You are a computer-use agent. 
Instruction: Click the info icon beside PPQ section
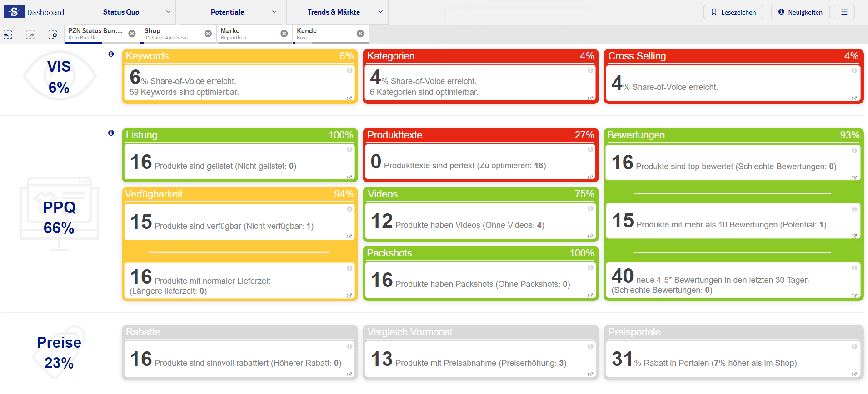(111, 133)
